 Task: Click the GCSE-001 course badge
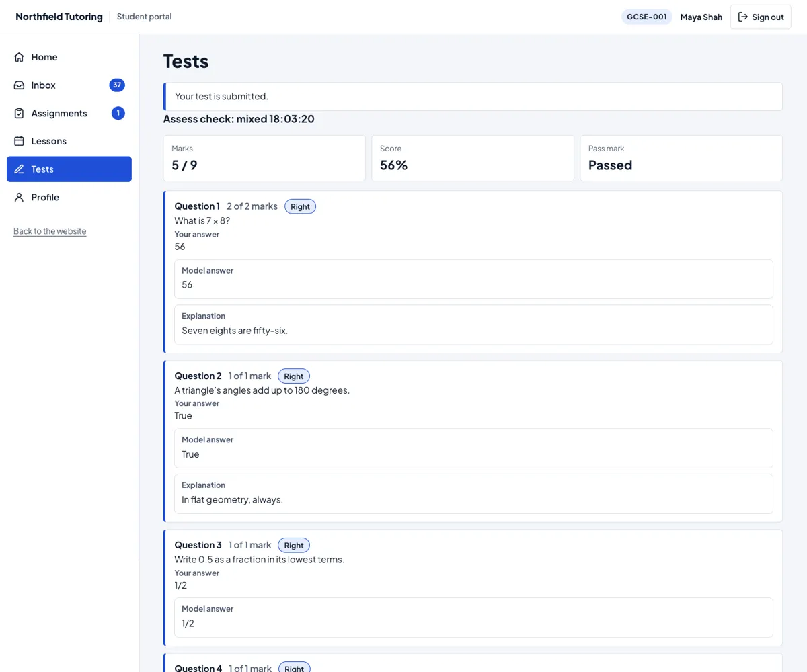647,17
